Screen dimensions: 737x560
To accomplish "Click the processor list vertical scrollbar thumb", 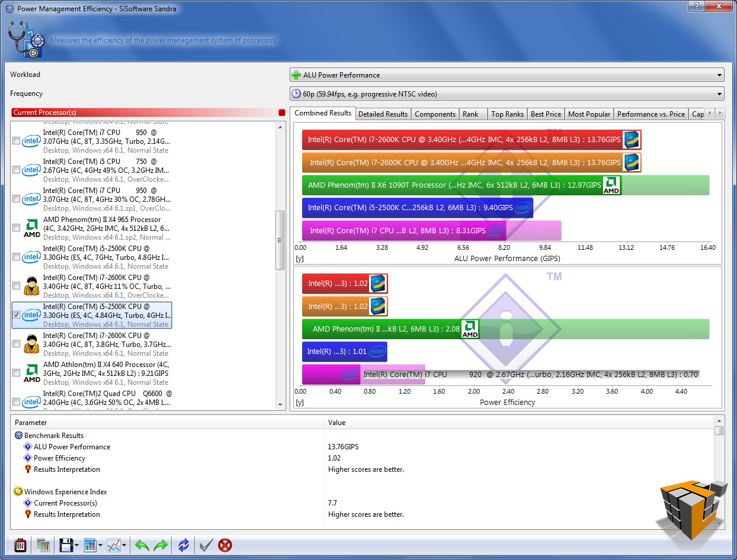I will click(x=280, y=240).
